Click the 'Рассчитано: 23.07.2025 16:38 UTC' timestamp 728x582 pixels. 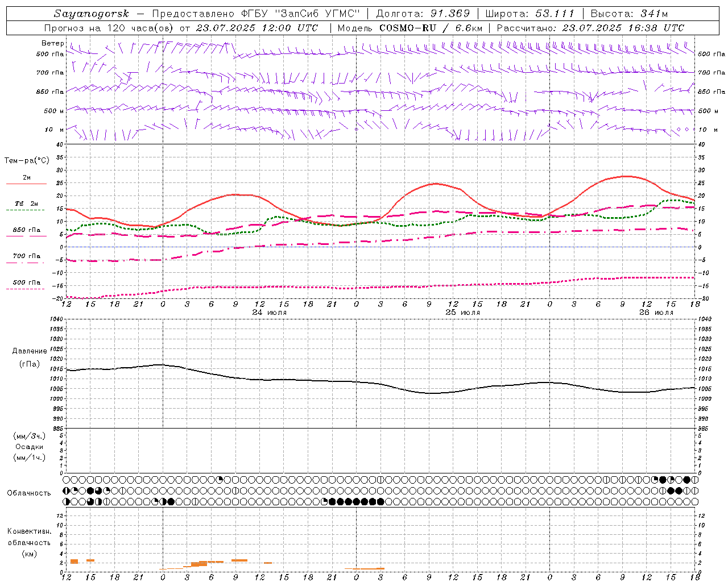[x=590, y=28]
